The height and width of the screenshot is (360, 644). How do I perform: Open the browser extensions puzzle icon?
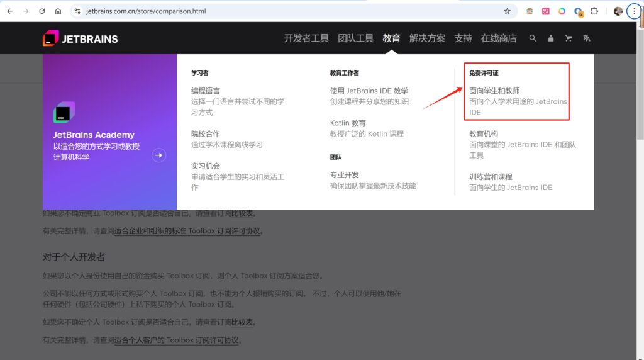pyautogui.click(x=594, y=11)
